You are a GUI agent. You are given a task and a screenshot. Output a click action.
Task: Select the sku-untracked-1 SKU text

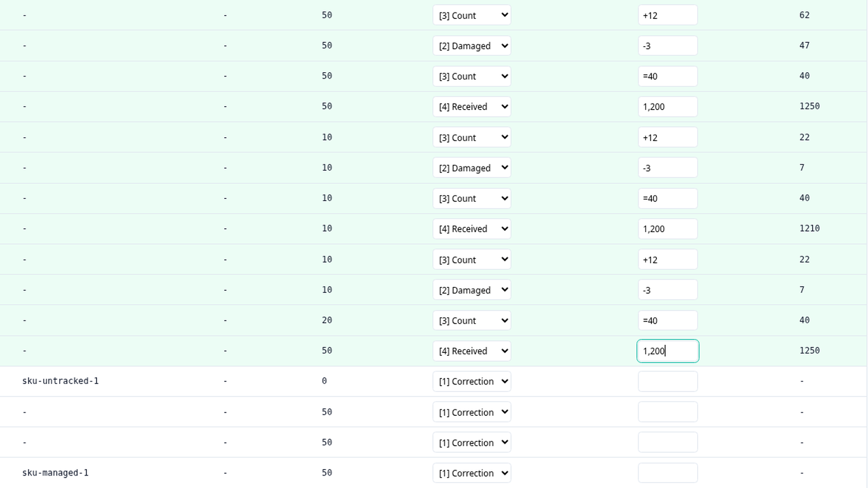60,381
